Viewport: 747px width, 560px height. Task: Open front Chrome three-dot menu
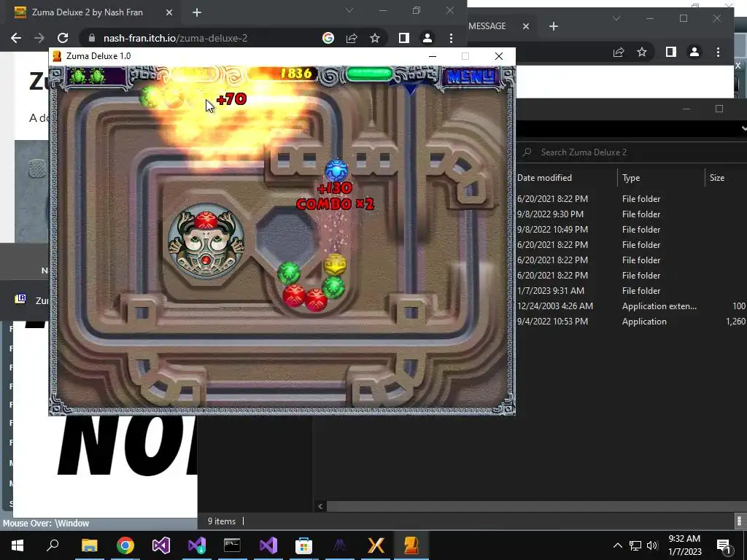coord(451,38)
